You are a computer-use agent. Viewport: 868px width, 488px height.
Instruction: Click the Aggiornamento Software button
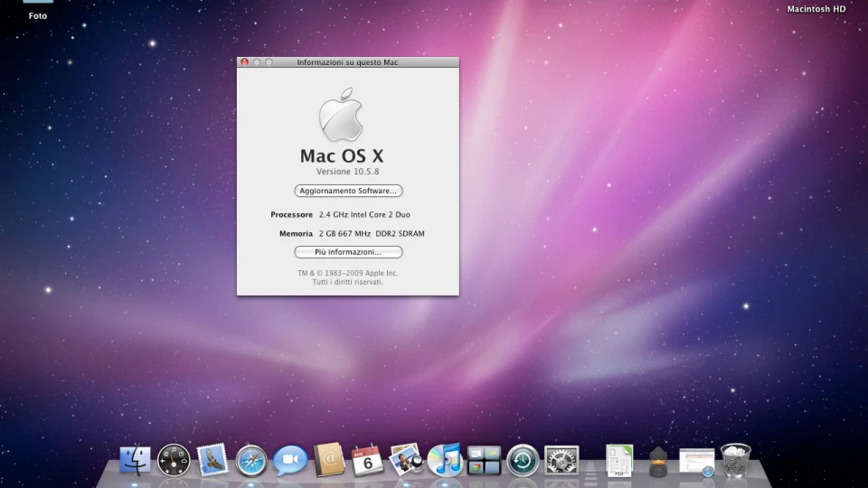coord(348,191)
